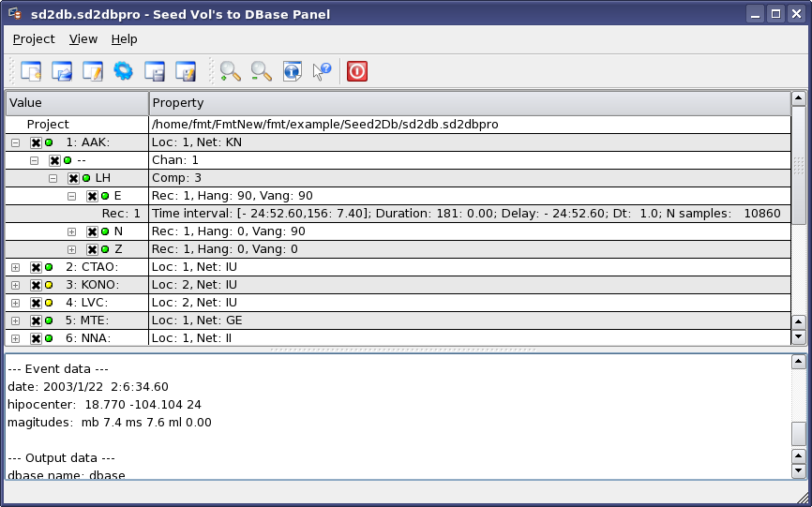Click the green status dot of LH row
812x507 pixels.
coord(86,178)
